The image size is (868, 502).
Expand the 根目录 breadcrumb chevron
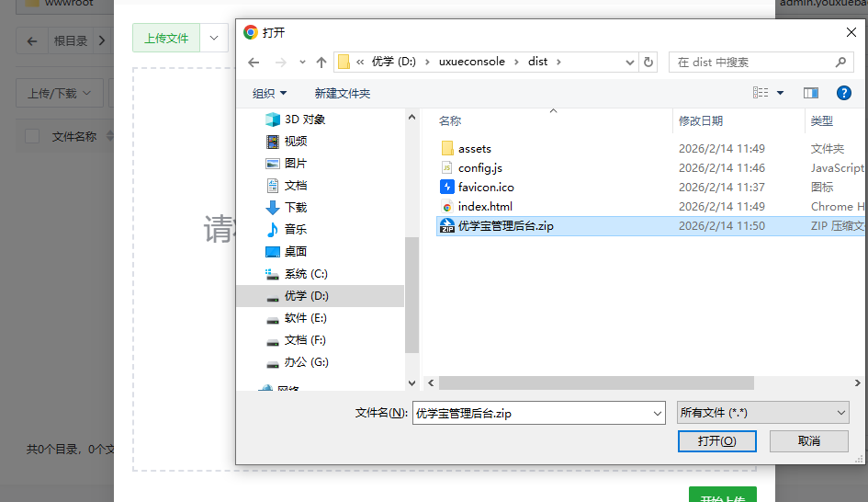[x=101, y=40]
